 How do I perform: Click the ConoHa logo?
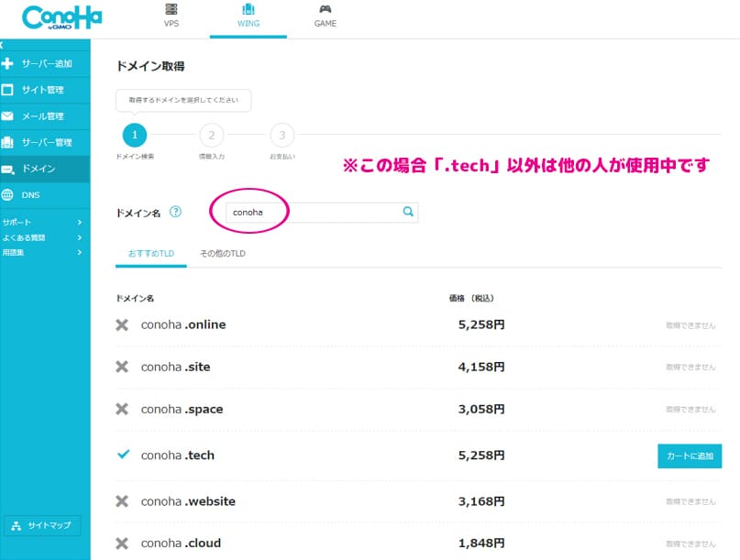click(61, 18)
